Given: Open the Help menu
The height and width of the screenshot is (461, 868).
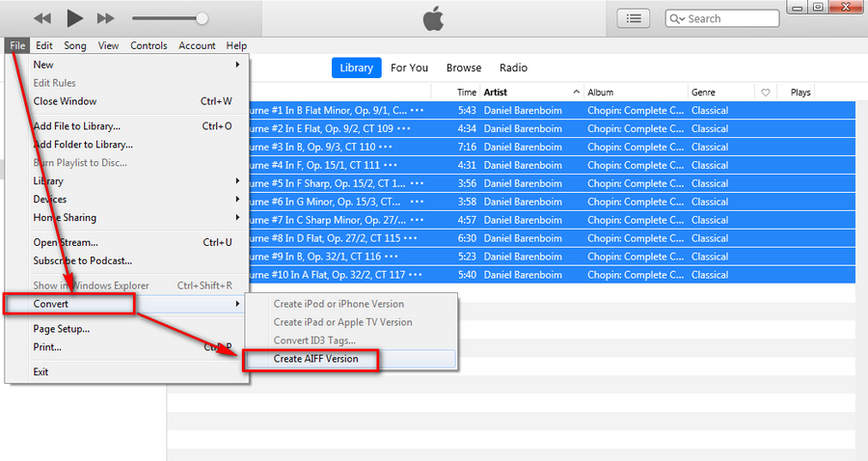Looking at the screenshot, I should pyautogui.click(x=236, y=45).
